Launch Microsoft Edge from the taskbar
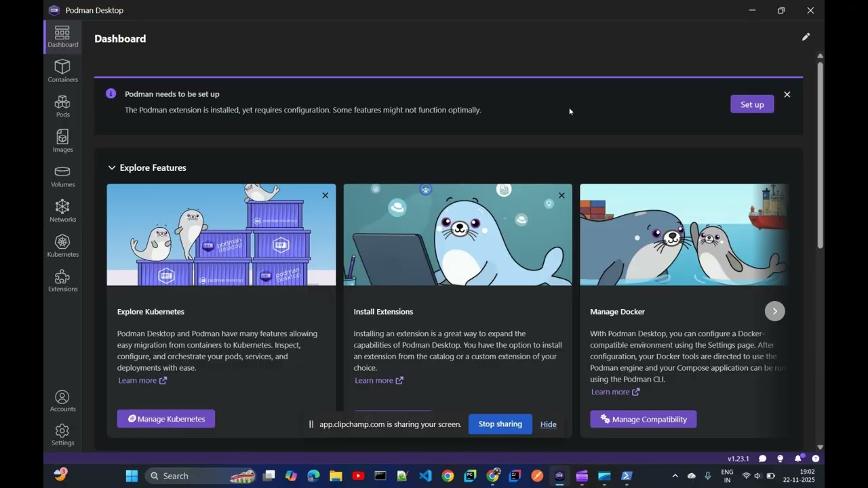 [x=313, y=476]
